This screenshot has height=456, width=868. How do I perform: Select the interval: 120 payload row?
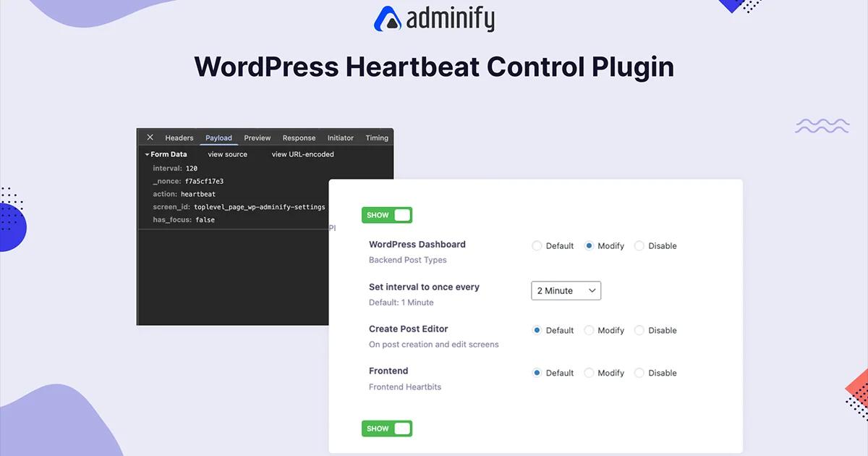coord(175,169)
